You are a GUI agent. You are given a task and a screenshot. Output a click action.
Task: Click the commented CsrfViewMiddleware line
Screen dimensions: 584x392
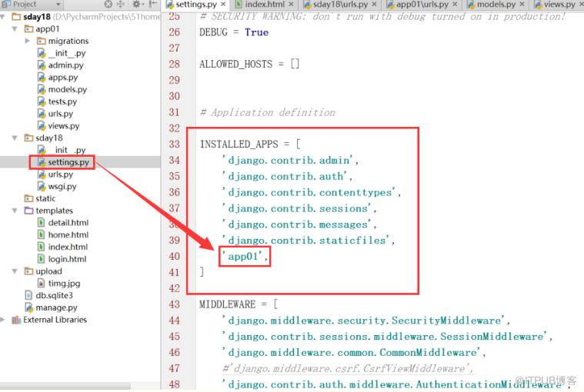pos(348,369)
